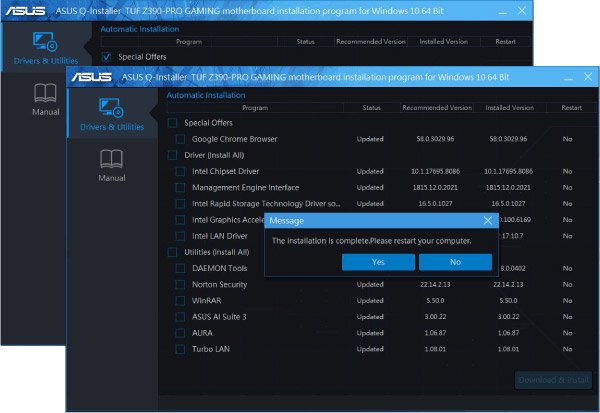
Task: Check the AURA checkbox
Action: pyautogui.click(x=180, y=333)
